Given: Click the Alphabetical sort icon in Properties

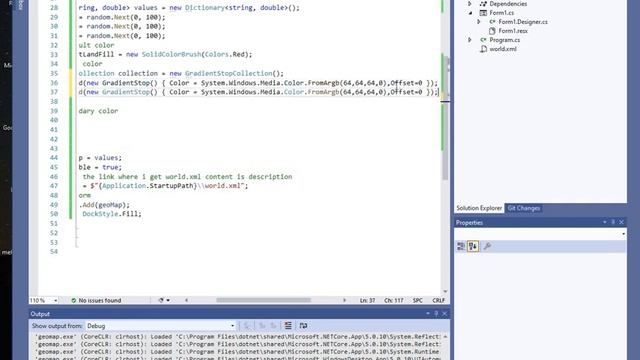Looking at the screenshot, I should click(473, 246).
